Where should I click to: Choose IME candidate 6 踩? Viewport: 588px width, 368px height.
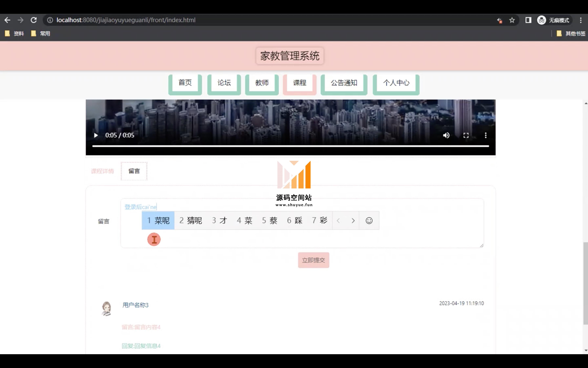tap(295, 220)
